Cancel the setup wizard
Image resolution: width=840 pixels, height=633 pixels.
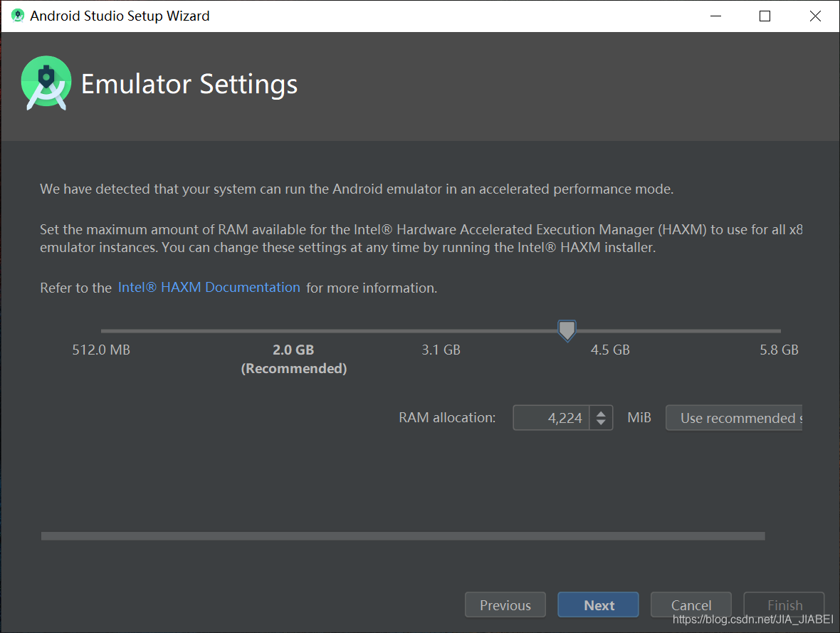[691, 605]
